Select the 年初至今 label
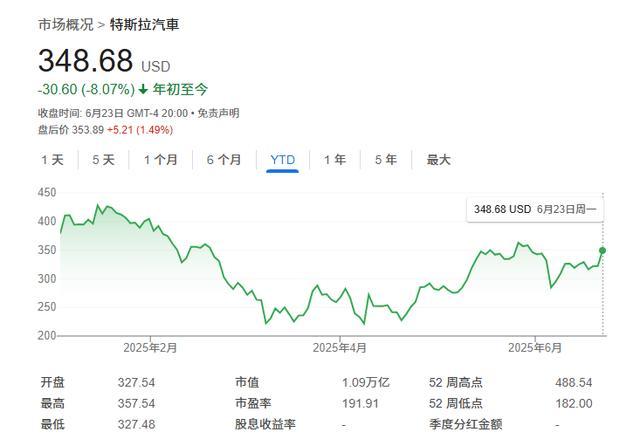The width and height of the screenshot is (640, 446). [180, 89]
